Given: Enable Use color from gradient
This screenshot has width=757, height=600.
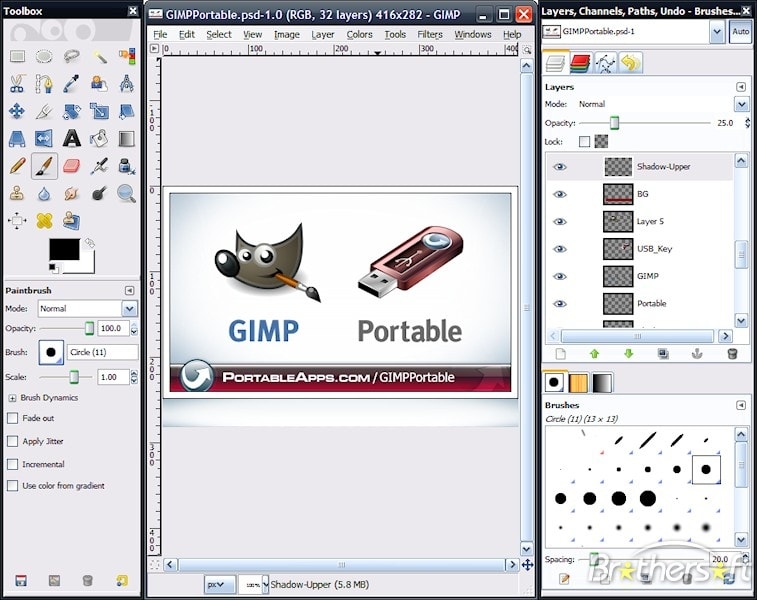Looking at the screenshot, I should click(x=13, y=486).
